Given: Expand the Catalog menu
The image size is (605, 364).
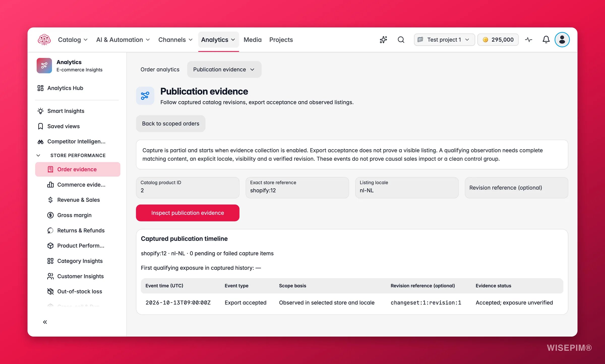Looking at the screenshot, I should pos(73,40).
